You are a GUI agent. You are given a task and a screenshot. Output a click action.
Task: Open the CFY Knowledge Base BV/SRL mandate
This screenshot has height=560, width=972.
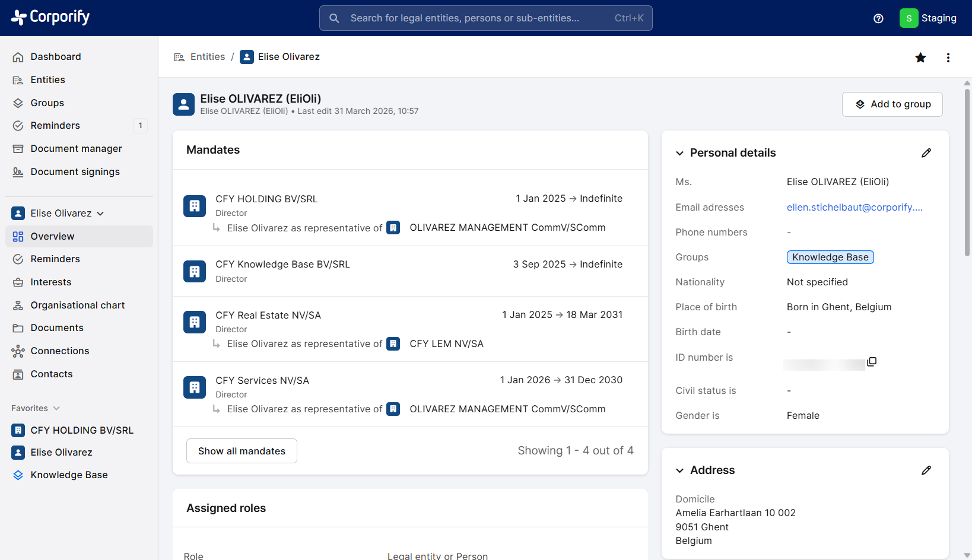coord(282,265)
